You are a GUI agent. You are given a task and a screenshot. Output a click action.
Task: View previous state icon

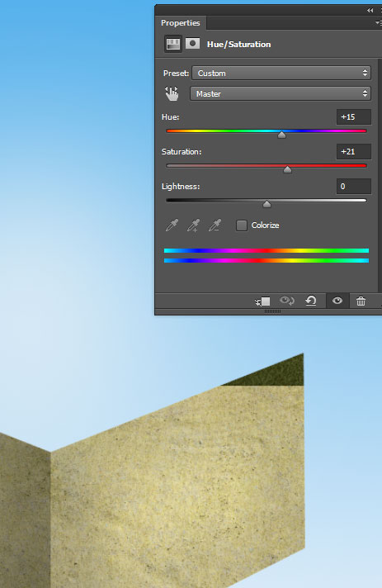[x=287, y=301]
